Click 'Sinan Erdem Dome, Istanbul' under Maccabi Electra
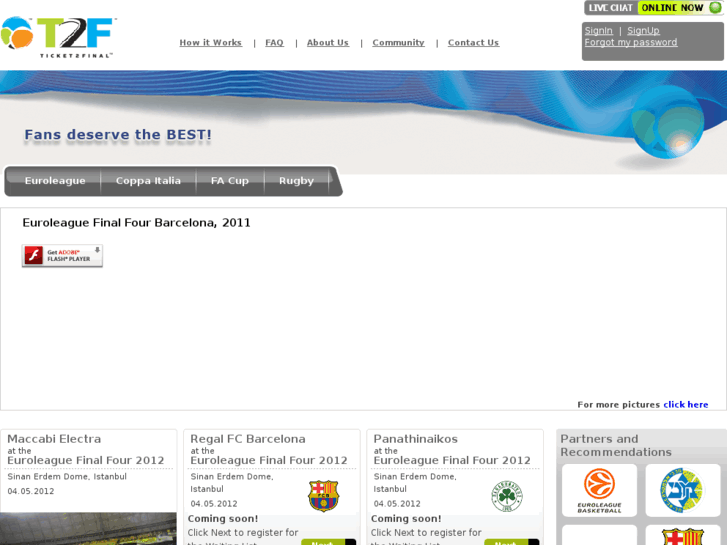 point(67,476)
